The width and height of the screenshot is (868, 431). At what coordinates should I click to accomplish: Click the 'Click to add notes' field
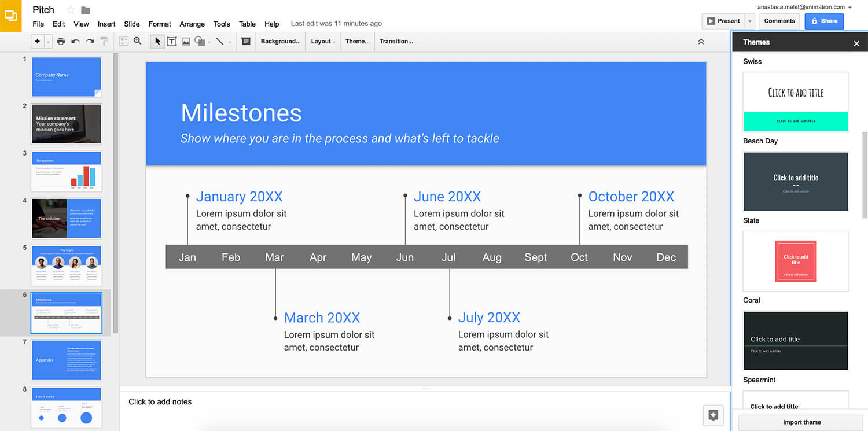point(160,401)
